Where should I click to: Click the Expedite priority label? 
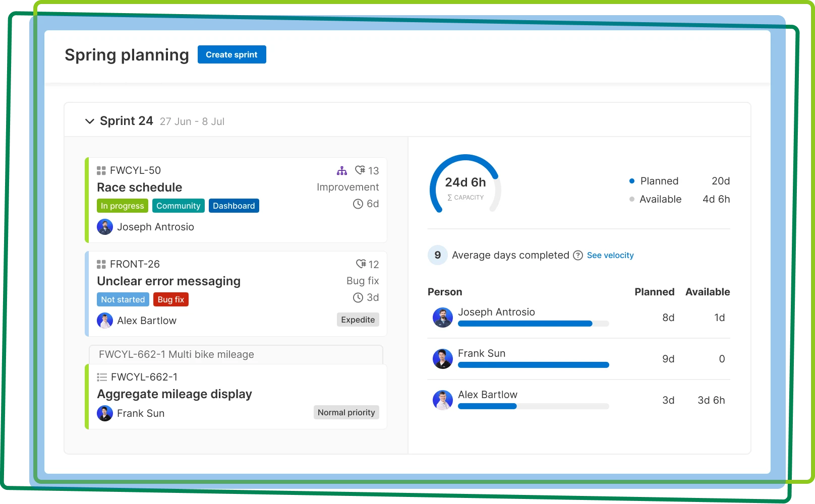point(358,320)
